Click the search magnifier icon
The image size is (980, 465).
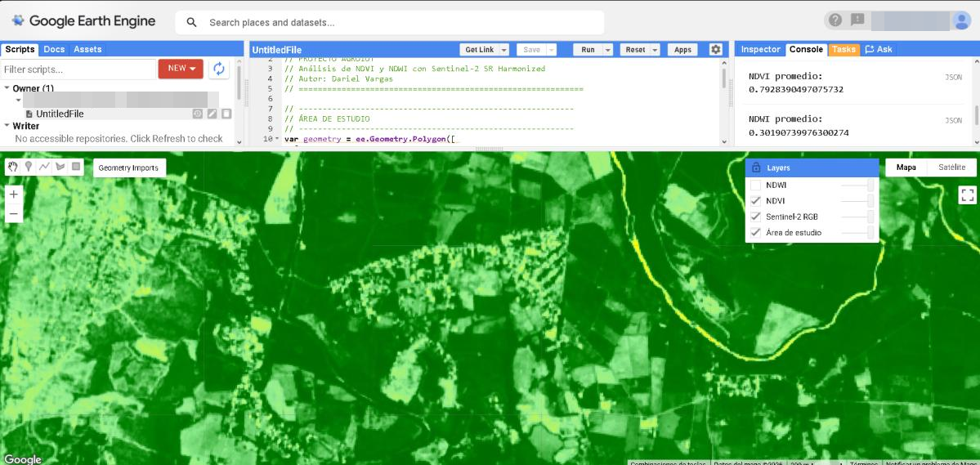point(192,23)
